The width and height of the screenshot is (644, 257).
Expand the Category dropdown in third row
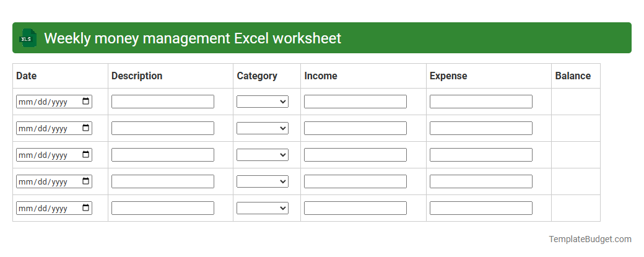263,155
